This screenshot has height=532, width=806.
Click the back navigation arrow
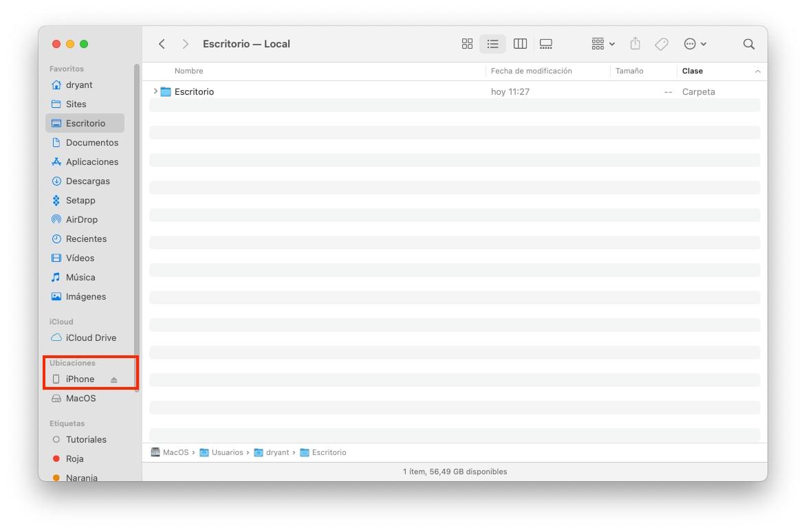162,43
